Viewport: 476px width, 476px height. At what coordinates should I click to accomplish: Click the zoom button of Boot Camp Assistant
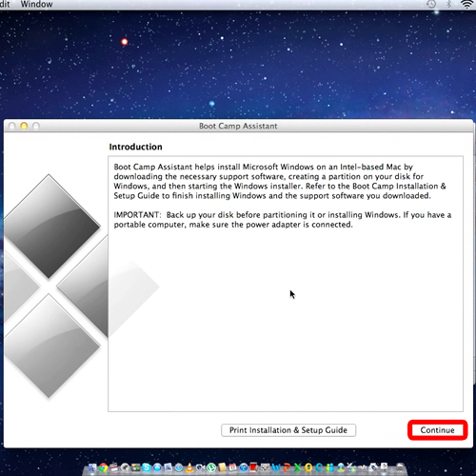(36, 126)
